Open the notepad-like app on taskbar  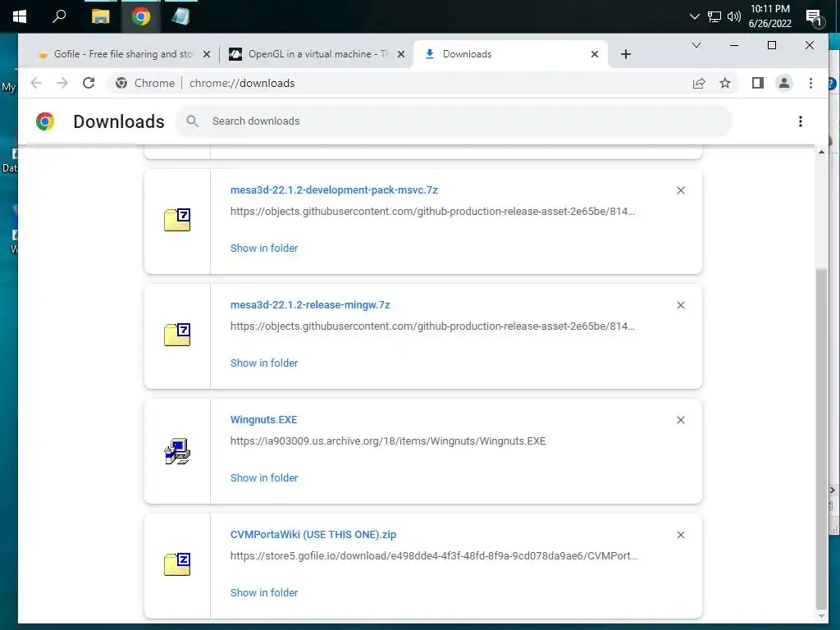[180, 16]
